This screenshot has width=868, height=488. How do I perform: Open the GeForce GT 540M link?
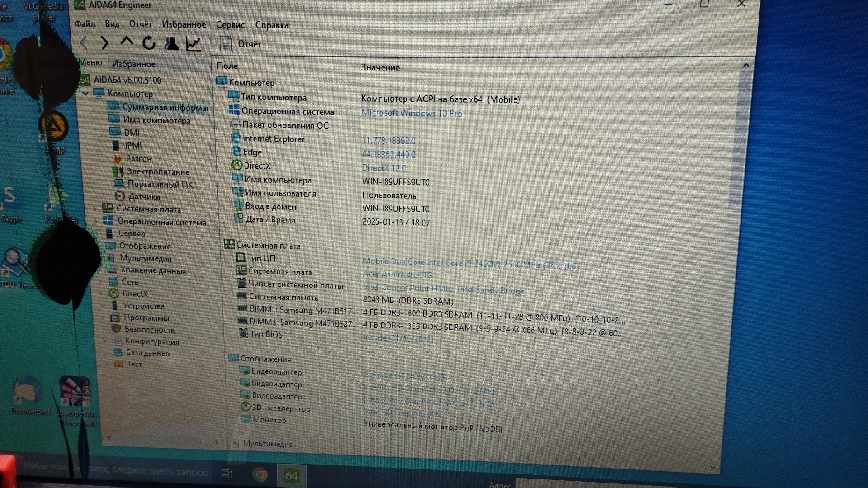pos(406,375)
